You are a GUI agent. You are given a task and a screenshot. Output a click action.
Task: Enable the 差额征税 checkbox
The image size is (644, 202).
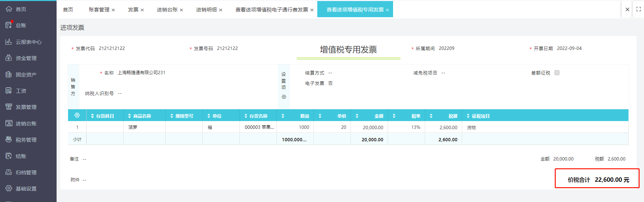(557, 73)
